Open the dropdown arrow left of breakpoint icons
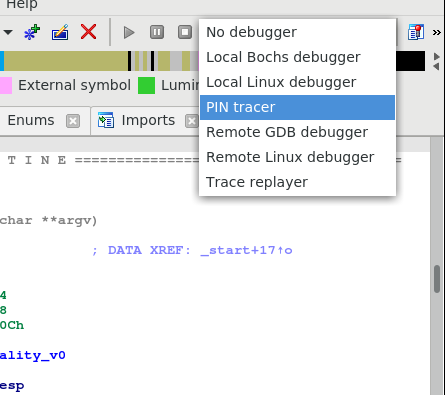Viewport: 445px width, 395px height. (8, 33)
